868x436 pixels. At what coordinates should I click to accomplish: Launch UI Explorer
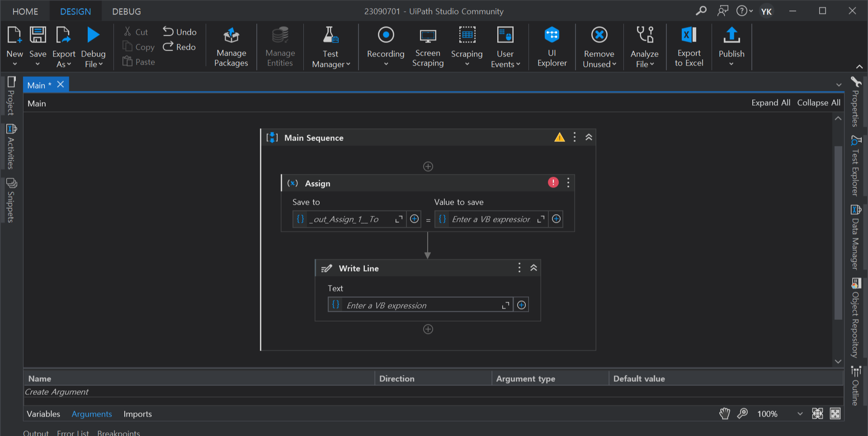coord(552,47)
